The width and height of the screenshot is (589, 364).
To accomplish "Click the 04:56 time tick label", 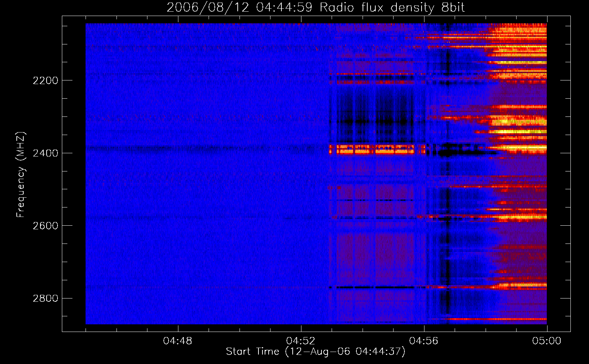I will click(x=424, y=341).
